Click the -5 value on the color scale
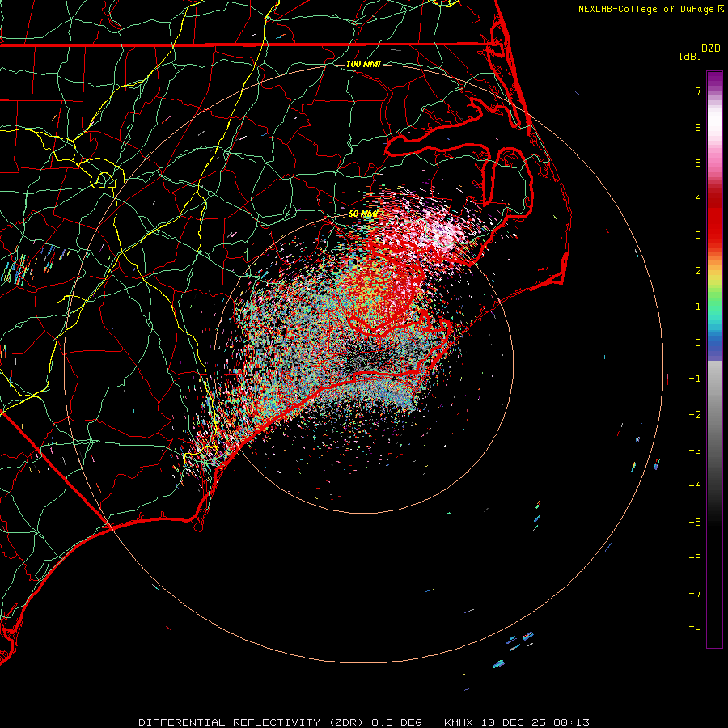This screenshot has width=728, height=728. (695, 523)
